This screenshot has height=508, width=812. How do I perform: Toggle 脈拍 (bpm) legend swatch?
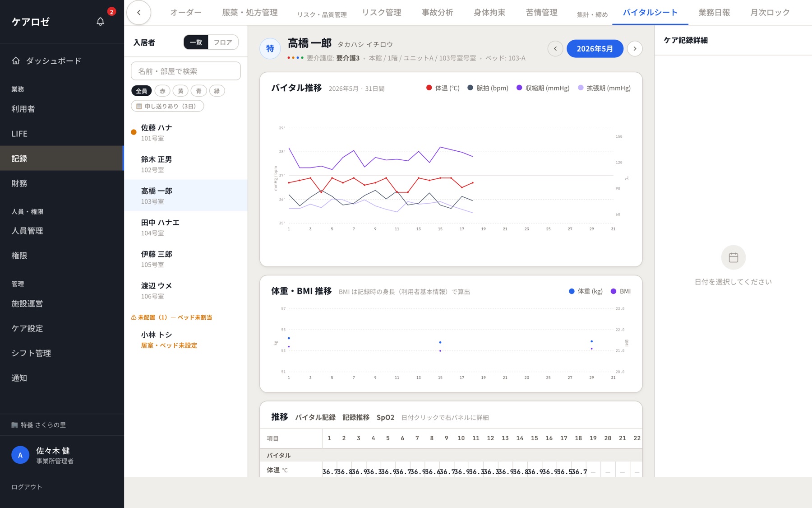470,88
